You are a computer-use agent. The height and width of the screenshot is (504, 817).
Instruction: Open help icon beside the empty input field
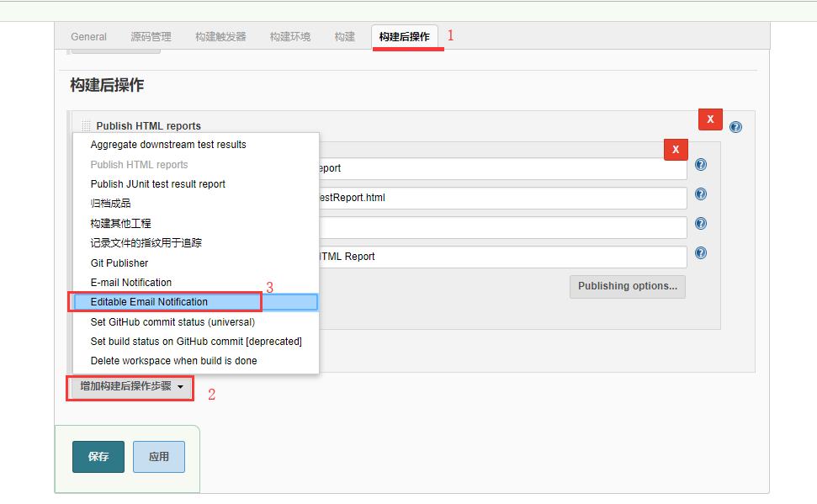point(701,224)
